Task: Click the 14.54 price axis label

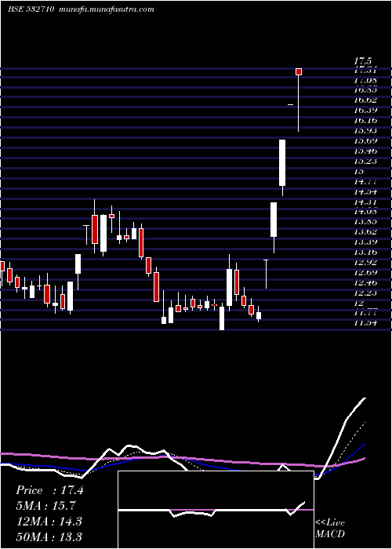Action: 365,191
